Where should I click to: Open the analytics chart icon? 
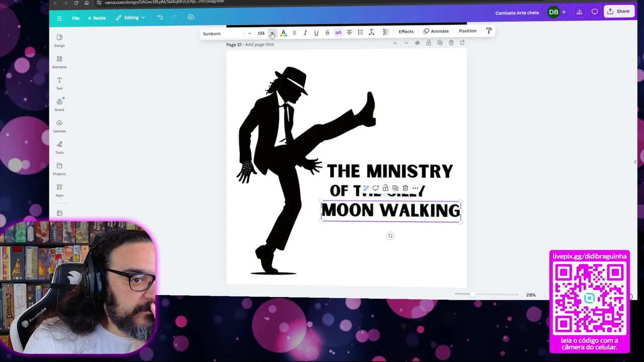click(x=579, y=12)
